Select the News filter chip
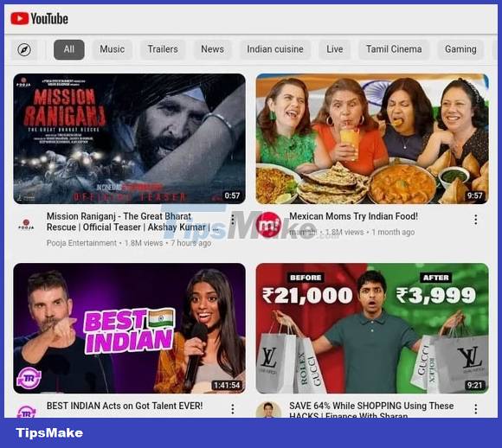Screen dimensions: 502x448 (x=212, y=49)
